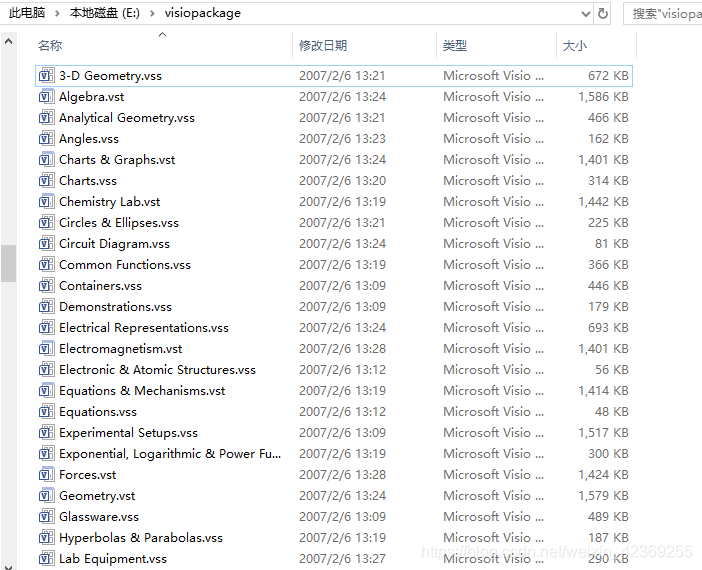Select the file name Circuit Diagram.vss
This screenshot has height=570, width=702.
114,244
